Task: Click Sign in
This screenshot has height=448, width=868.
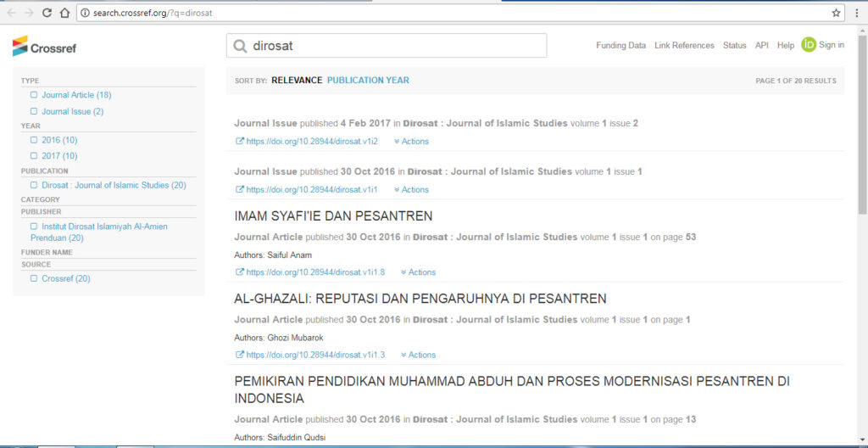Action: 832,46
